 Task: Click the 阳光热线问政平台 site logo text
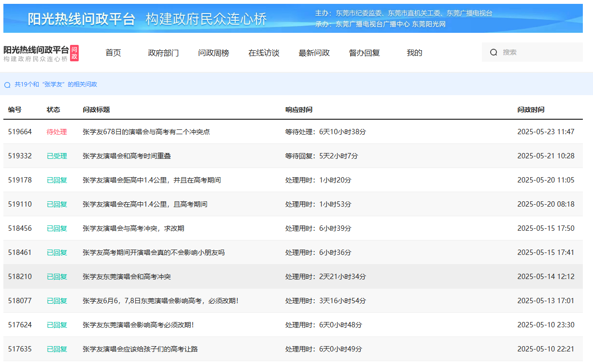pyautogui.click(x=36, y=50)
